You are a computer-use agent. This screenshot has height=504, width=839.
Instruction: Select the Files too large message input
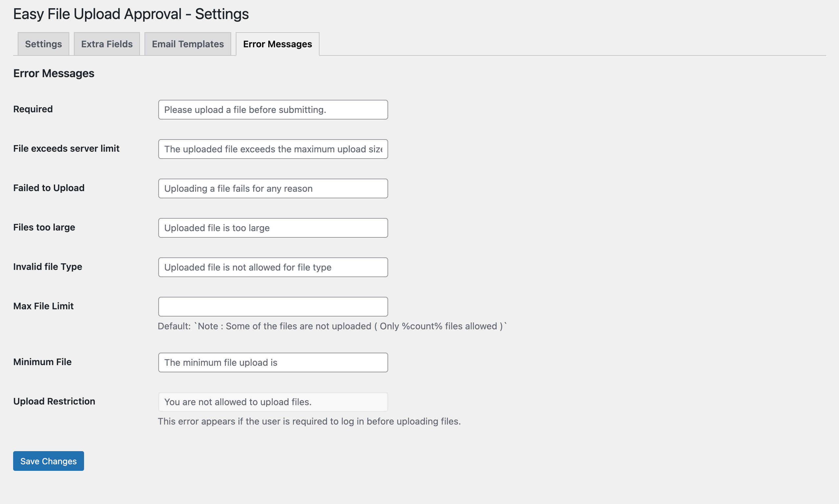[x=273, y=228]
